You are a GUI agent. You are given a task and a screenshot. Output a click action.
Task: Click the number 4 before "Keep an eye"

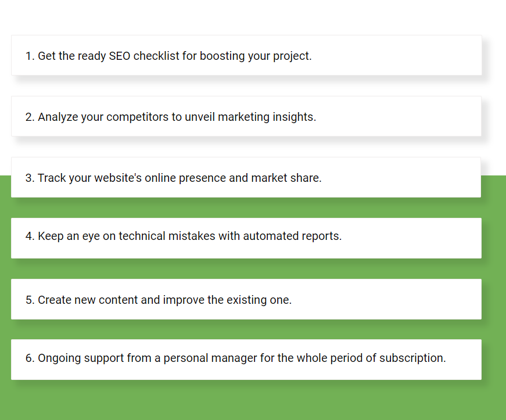(x=30, y=236)
